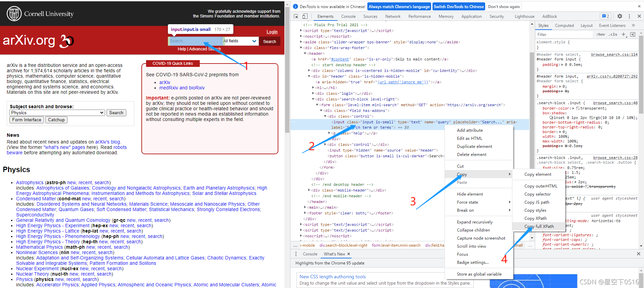Expand the margin shorthand triangle
The height and width of the screenshot is (288, 644).
(560, 86)
